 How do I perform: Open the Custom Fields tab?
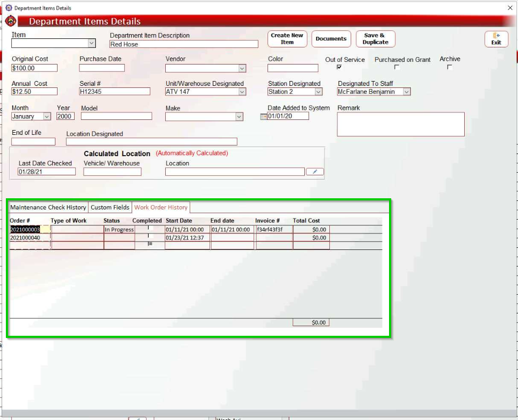pos(110,207)
